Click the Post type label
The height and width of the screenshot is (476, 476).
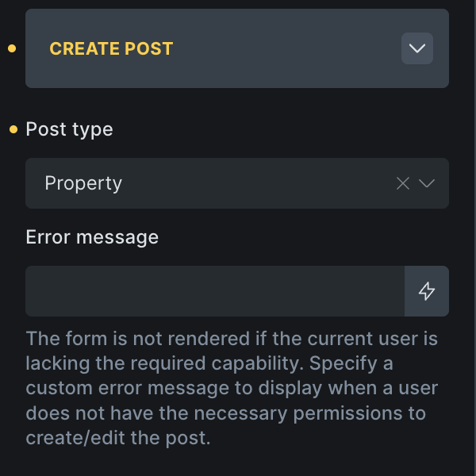[x=69, y=129]
